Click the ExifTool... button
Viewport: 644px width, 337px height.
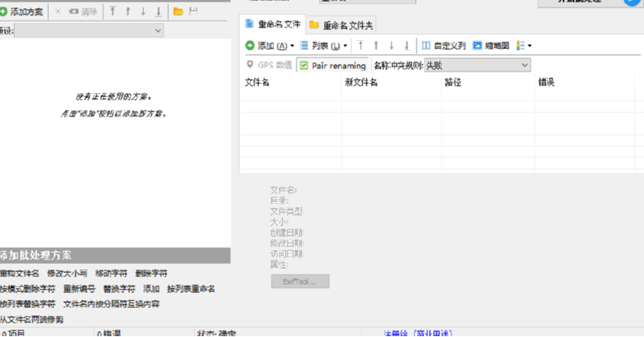(x=300, y=281)
